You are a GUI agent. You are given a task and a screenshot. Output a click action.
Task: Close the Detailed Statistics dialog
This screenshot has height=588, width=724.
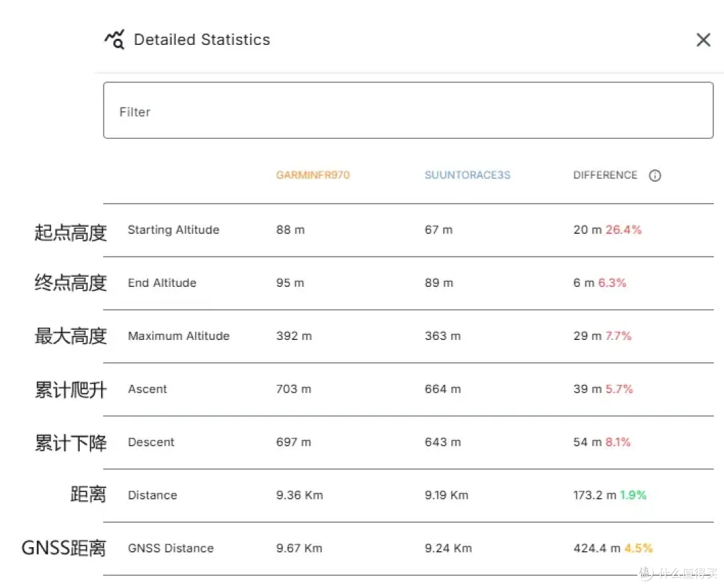tap(703, 40)
